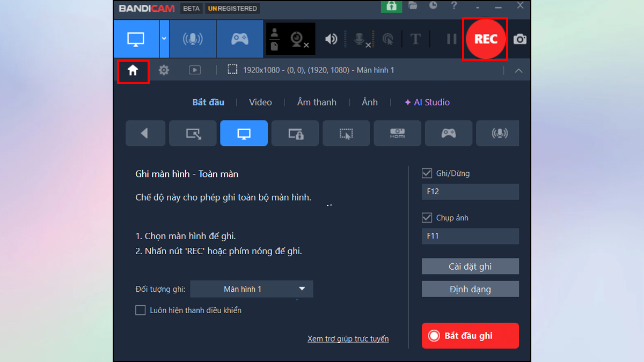Take a screenshot with the camera icon

coord(519,39)
